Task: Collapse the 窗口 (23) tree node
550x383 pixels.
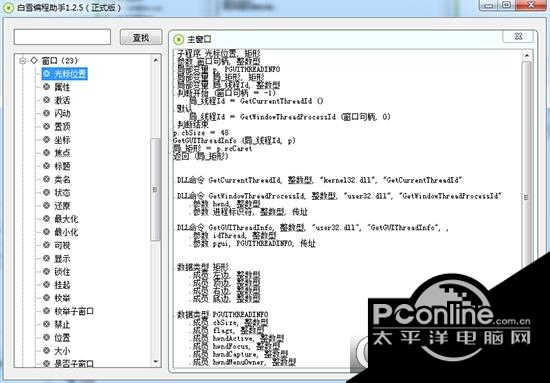Action: tap(23, 61)
